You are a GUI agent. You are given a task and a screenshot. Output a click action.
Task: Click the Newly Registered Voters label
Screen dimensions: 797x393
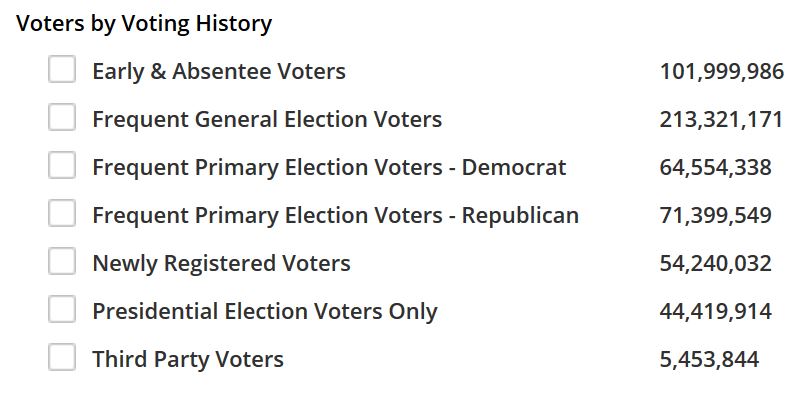[222, 263]
